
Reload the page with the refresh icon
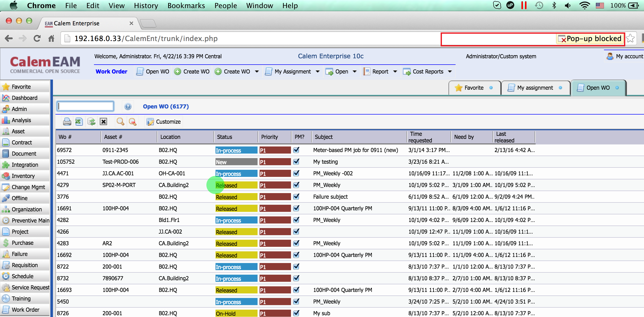coord(37,39)
